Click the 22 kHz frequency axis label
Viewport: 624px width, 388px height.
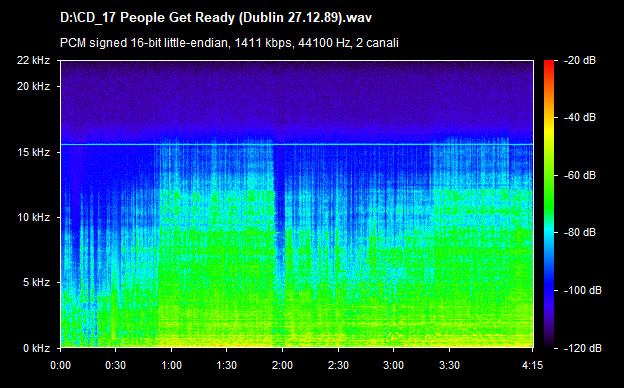(x=33, y=60)
